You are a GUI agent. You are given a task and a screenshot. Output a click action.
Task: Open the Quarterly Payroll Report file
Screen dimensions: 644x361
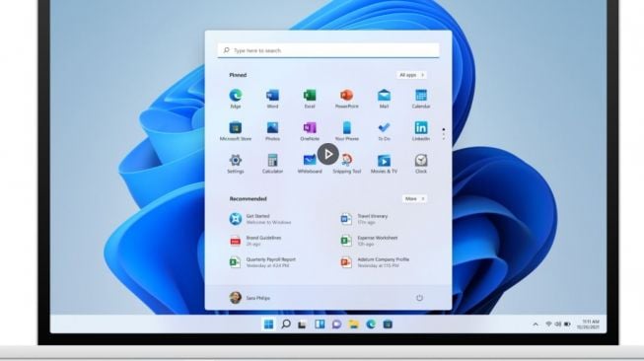[262, 262]
